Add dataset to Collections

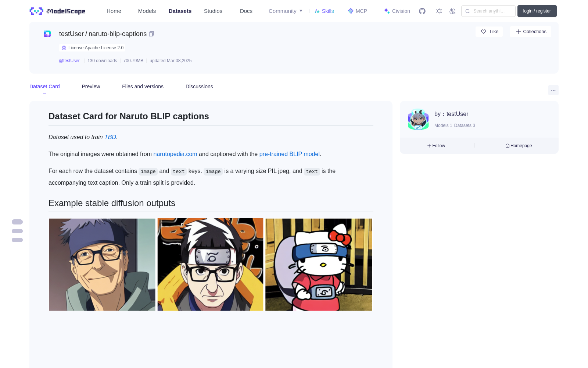point(531,32)
